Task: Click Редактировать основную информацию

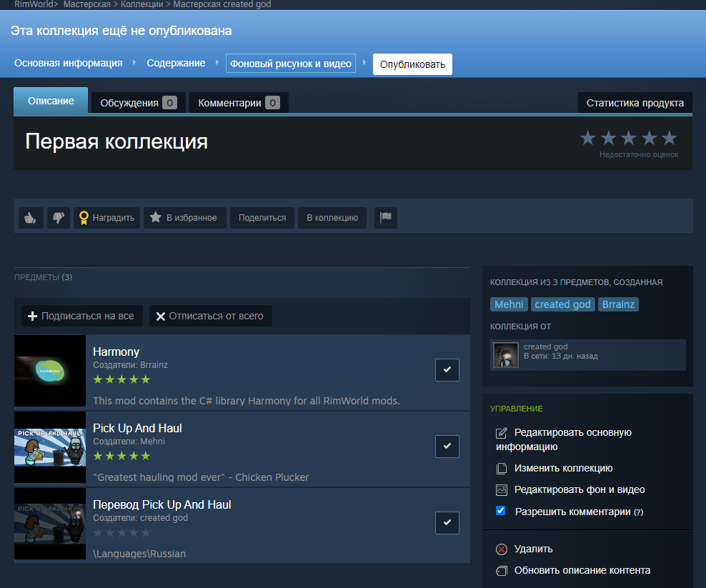Action: [x=564, y=439]
